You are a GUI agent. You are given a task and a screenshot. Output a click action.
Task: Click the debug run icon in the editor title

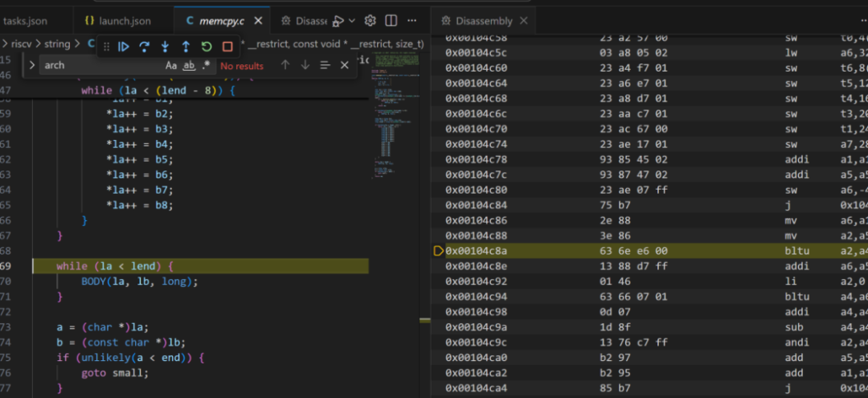click(337, 21)
